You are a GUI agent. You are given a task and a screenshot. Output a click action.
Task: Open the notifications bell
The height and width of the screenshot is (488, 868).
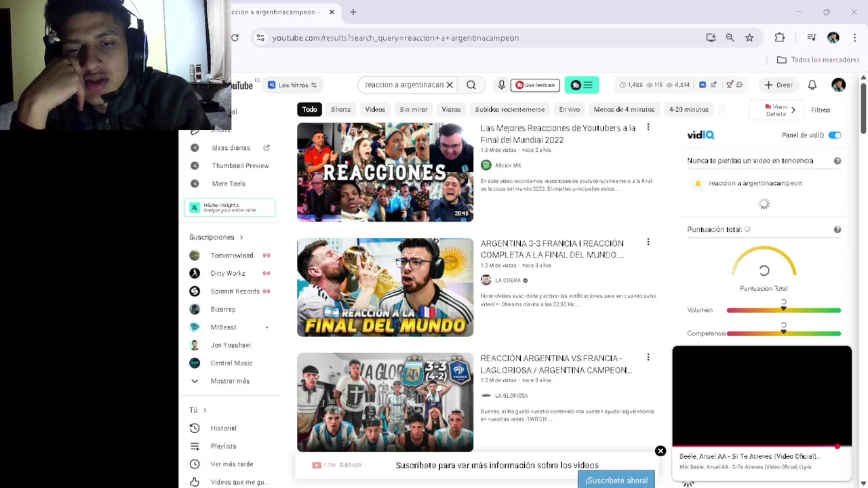click(812, 85)
